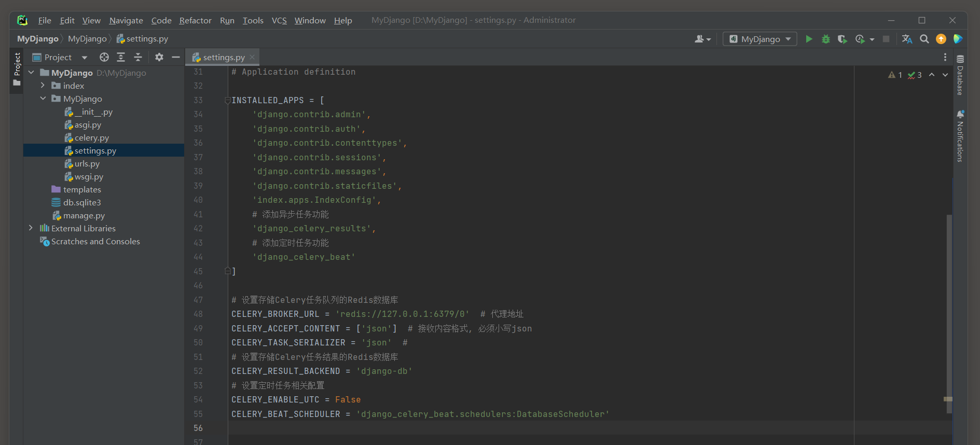Open dropdown arrow beside profiler icon
This screenshot has height=445, width=980.
872,39
